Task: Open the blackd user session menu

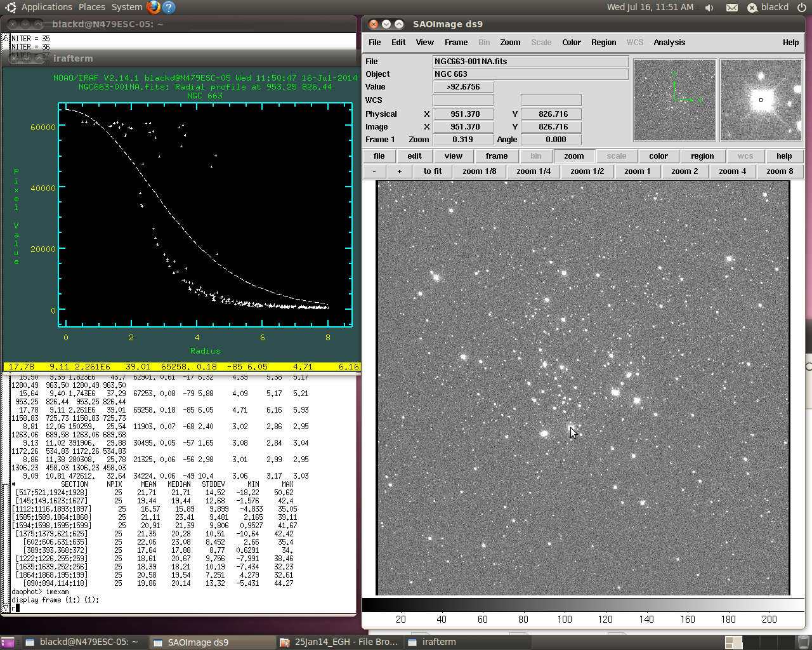Action: (768, 7)
